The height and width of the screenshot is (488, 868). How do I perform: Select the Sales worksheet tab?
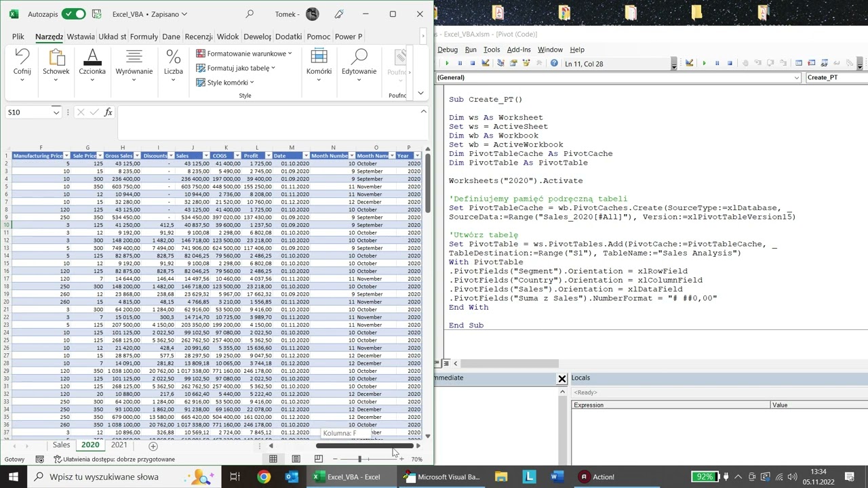[x=61, y=445]
